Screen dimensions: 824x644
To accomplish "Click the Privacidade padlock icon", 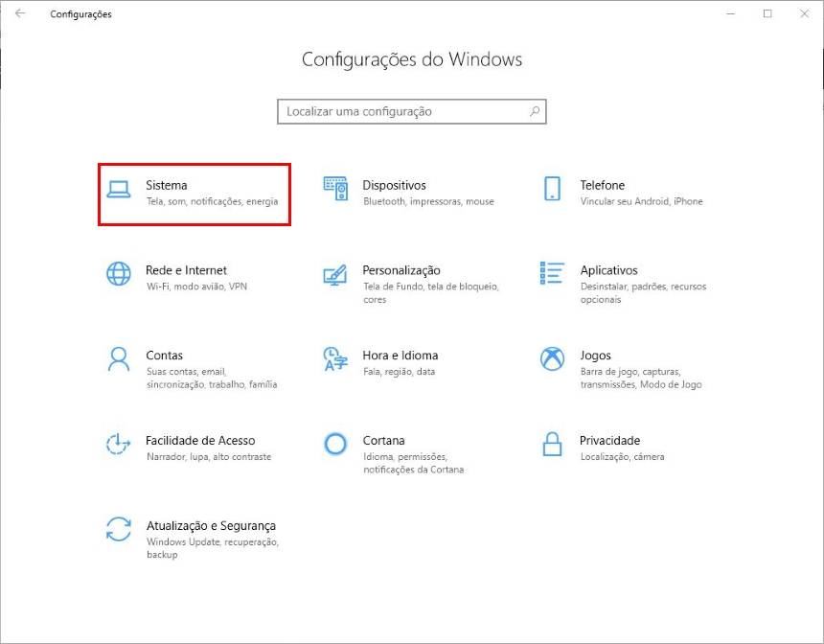I will pos(552,444).
